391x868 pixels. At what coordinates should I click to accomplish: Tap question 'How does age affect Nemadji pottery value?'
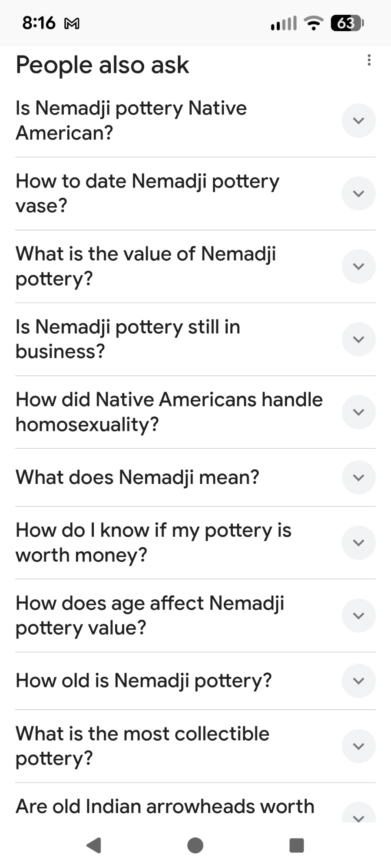pos(150,615)
